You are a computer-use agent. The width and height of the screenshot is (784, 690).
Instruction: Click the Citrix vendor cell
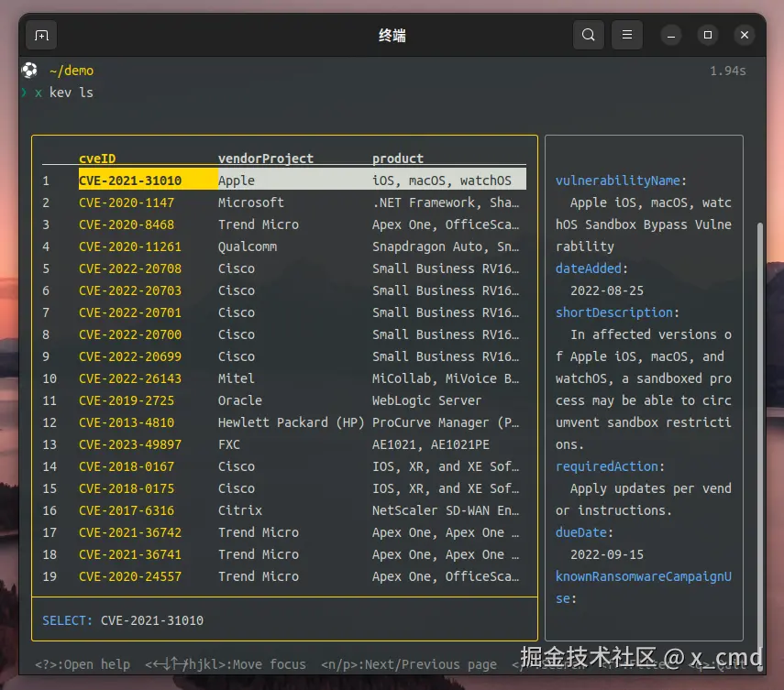coord(240,510)
